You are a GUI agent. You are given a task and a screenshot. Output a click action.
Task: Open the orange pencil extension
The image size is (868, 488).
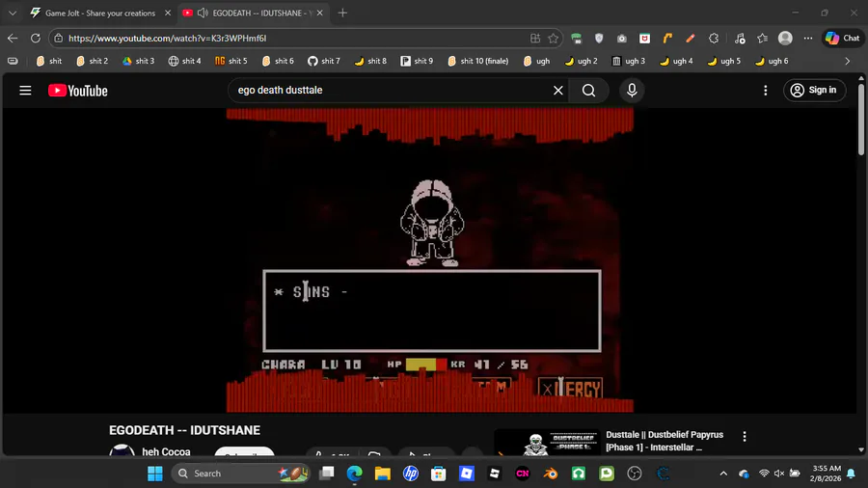[x=691, y=39]
